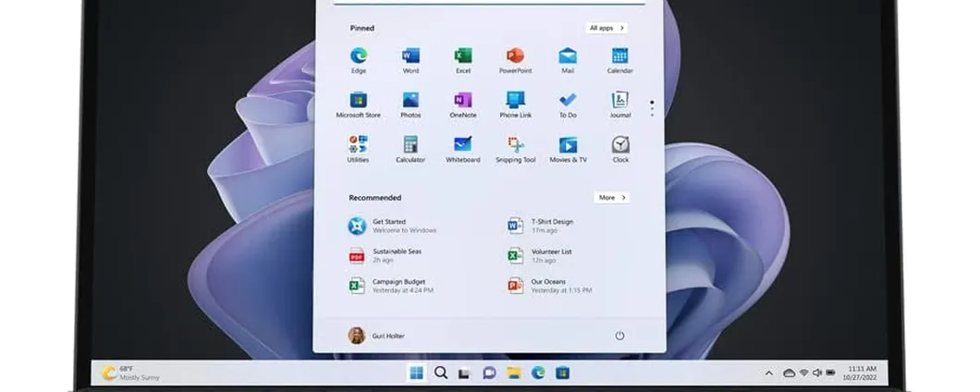
Task: Launch OneNote
Action: point(463,105)
